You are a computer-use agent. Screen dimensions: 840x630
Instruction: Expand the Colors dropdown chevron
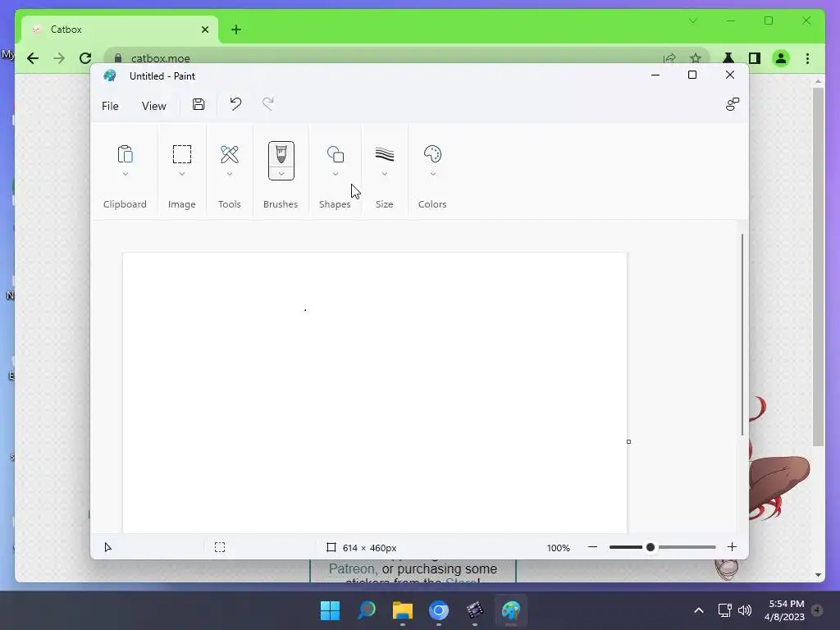[x=432, y=174]
